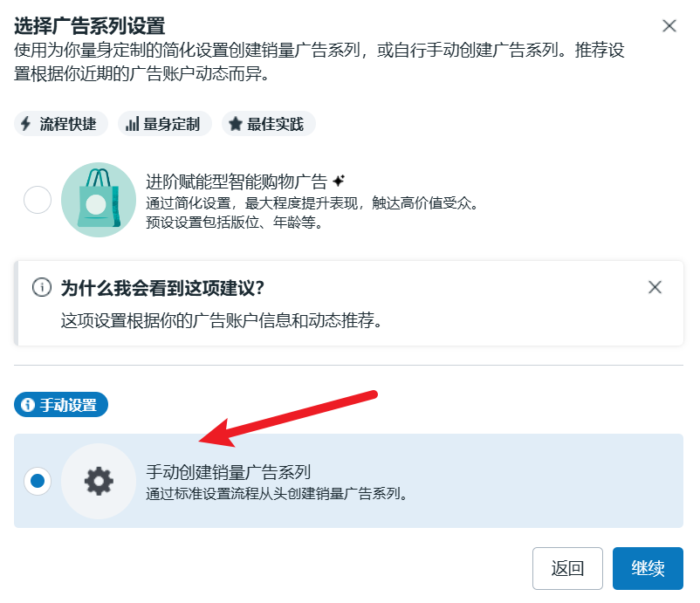700x603 pixels.
Task: Select the 进阶赋能型智能购物广告 radio button
Action: pyautogui.click(x=38, y=201)
